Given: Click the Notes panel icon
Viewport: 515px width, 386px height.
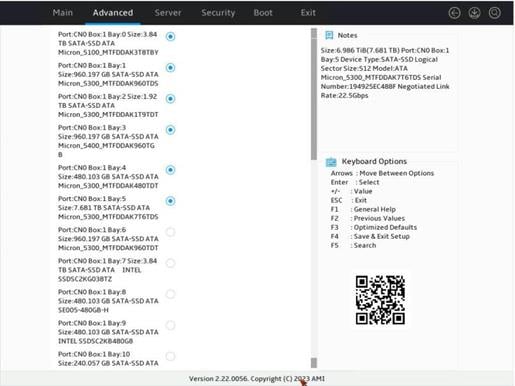Looking at the screenshot, I should pos(329,35).
